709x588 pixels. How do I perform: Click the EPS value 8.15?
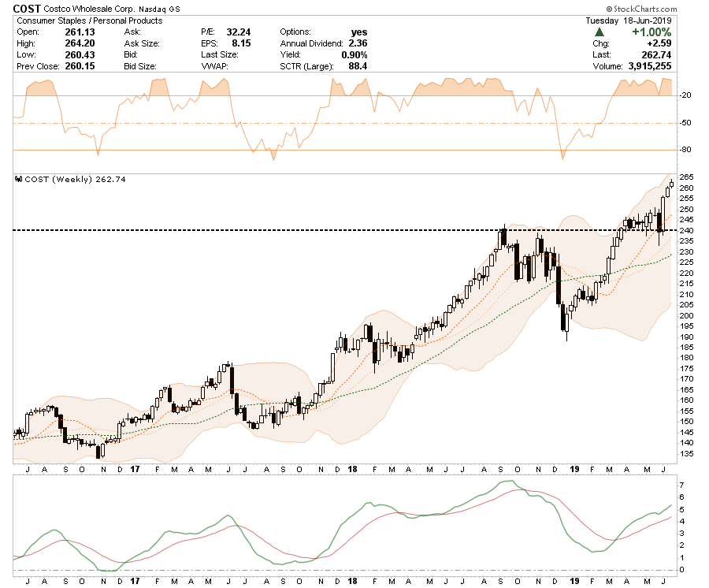point(242,43)
